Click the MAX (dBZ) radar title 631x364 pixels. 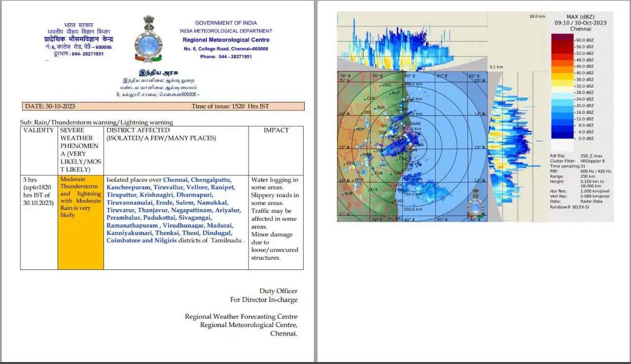tap(580, 16)
